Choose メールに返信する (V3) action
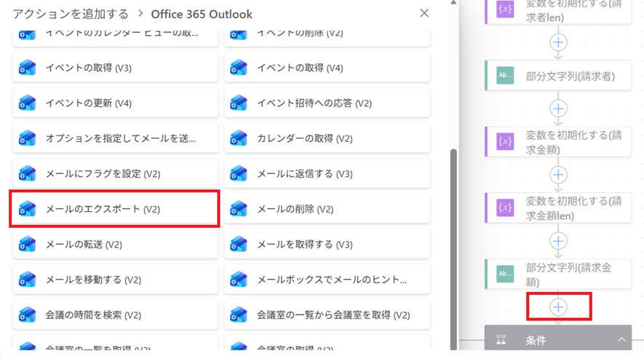This screenshot has height=359, width=644. (x=326, y=174)
